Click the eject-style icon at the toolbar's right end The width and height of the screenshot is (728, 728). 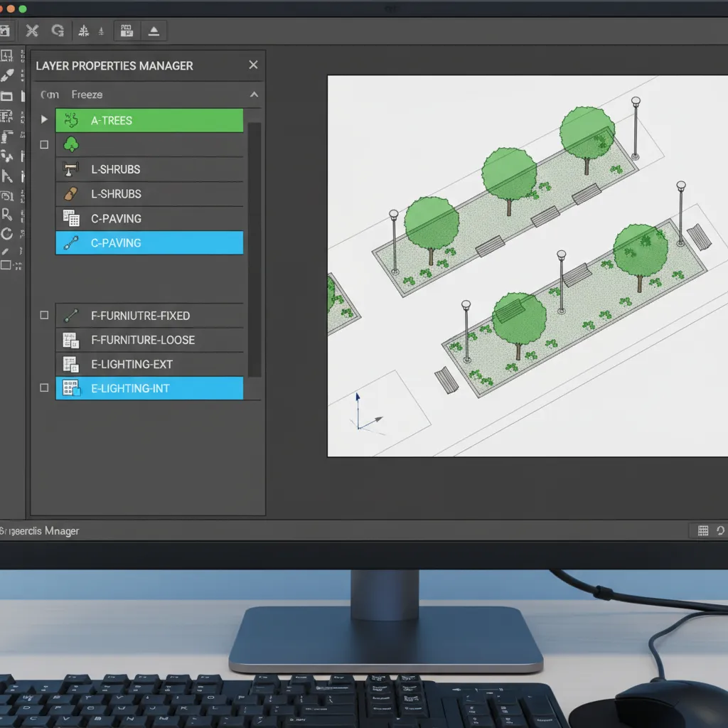click(154, 31)
